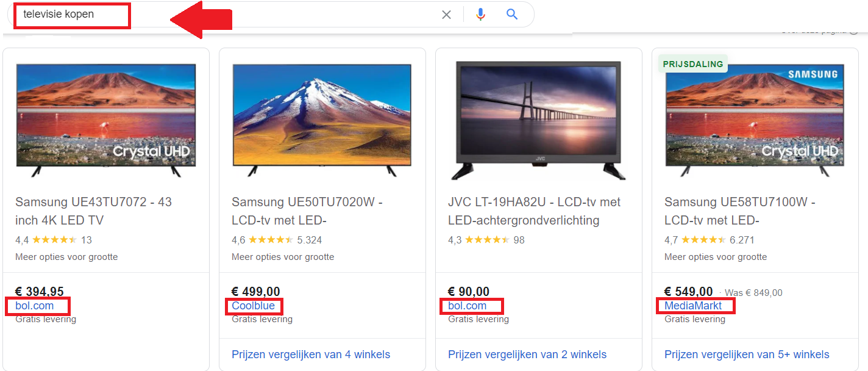868x371 pixels.
Task: Click the voice search microphone icon
Action: pyautogui.click(x=480, y=14)
